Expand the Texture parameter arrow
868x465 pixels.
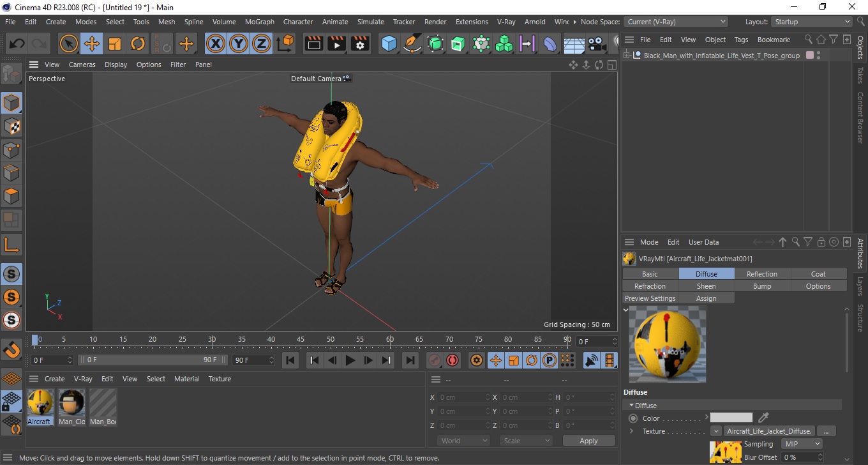pyautogui.click(x=631, y=431)
